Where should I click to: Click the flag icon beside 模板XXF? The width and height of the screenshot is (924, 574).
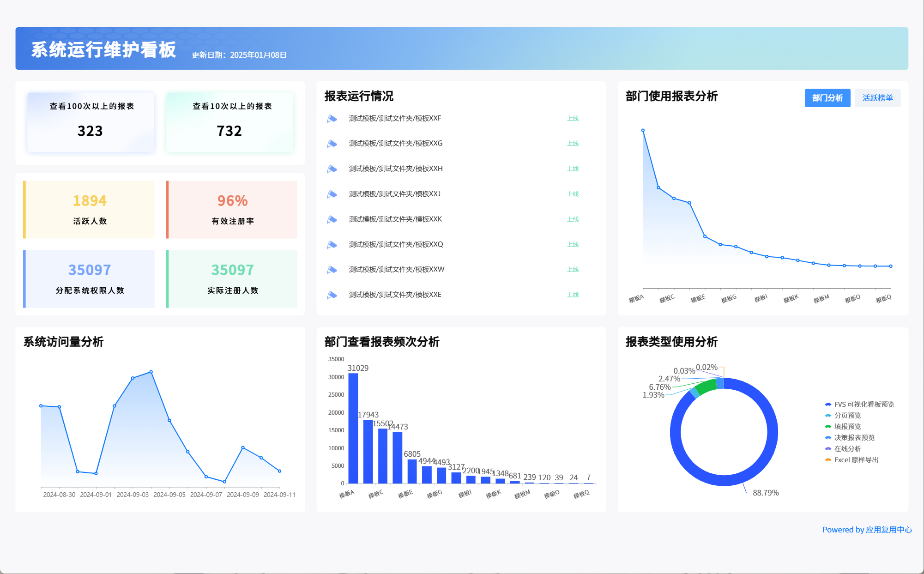[332, 119]
